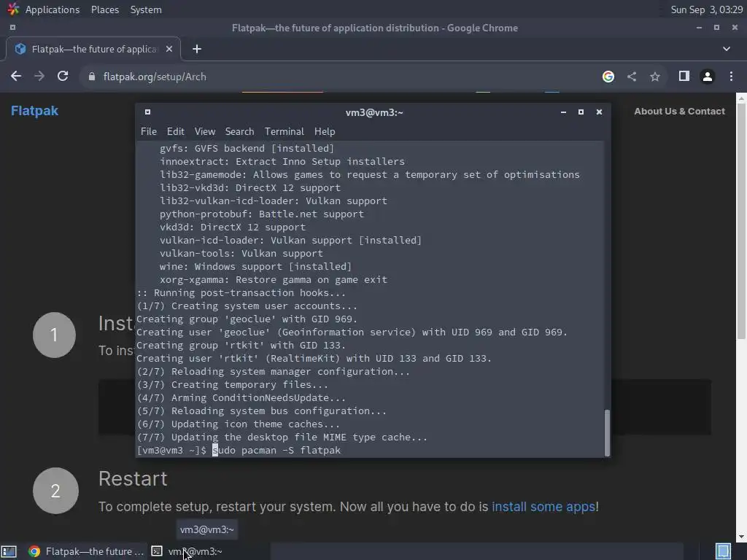The width and height of the screenshot is (747, 560).
Task: Click the terminal command prompt line
Action: (239, 450)
